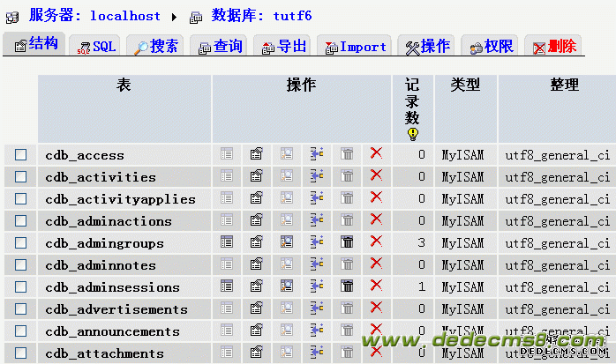Empty the cdb_adminsessions table via trash icon
Screen dimensions: 616x364
coord(347,286)
